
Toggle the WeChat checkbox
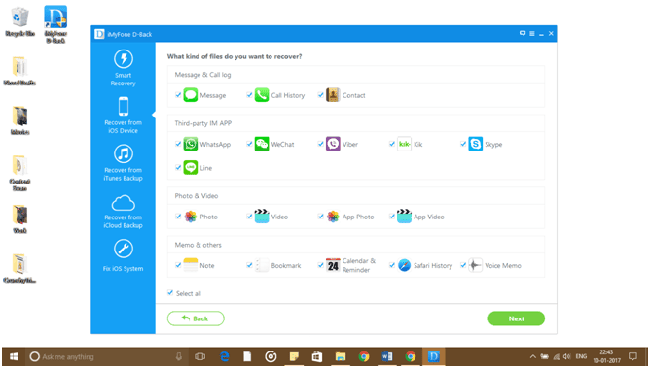click(x=249, y=144)
